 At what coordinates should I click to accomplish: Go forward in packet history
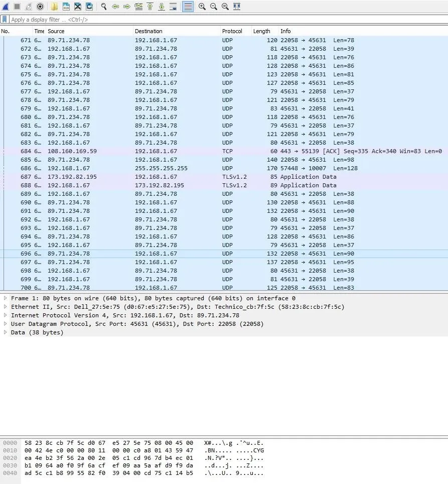[x=127, y=7]
